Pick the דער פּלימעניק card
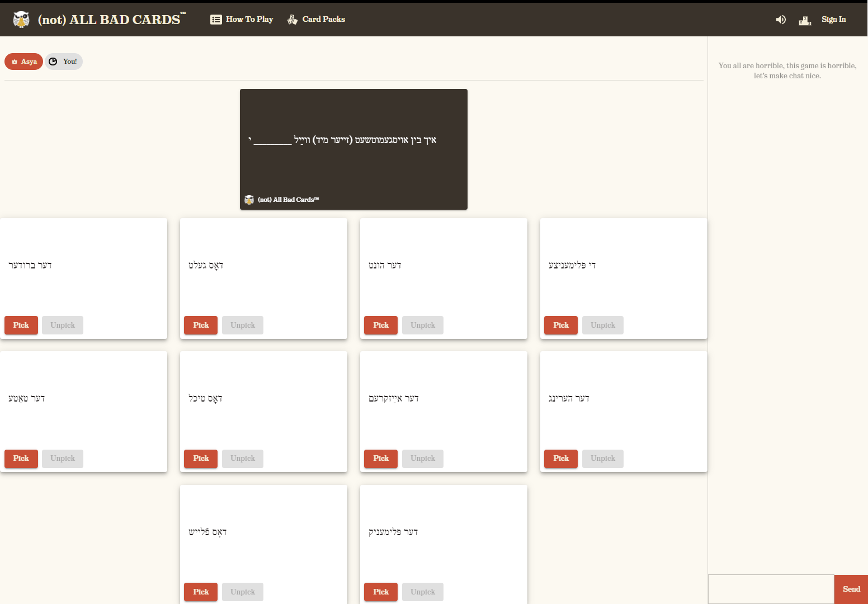Viewport: 868px width, 604px height. point(381,592)
